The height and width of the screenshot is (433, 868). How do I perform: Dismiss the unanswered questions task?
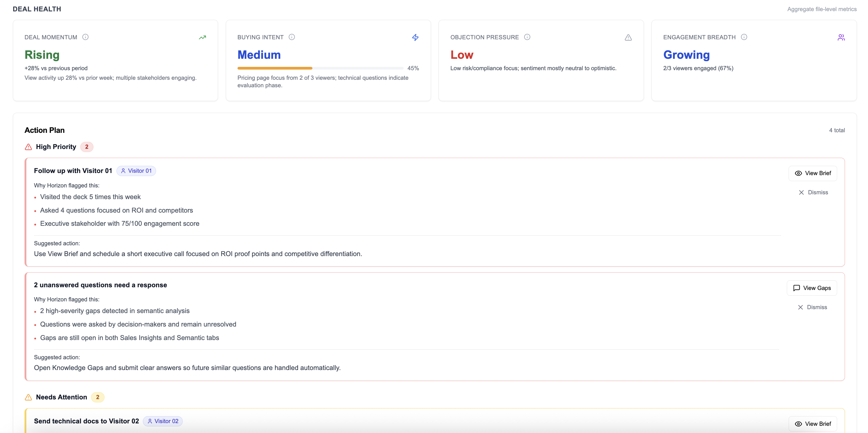813,307
